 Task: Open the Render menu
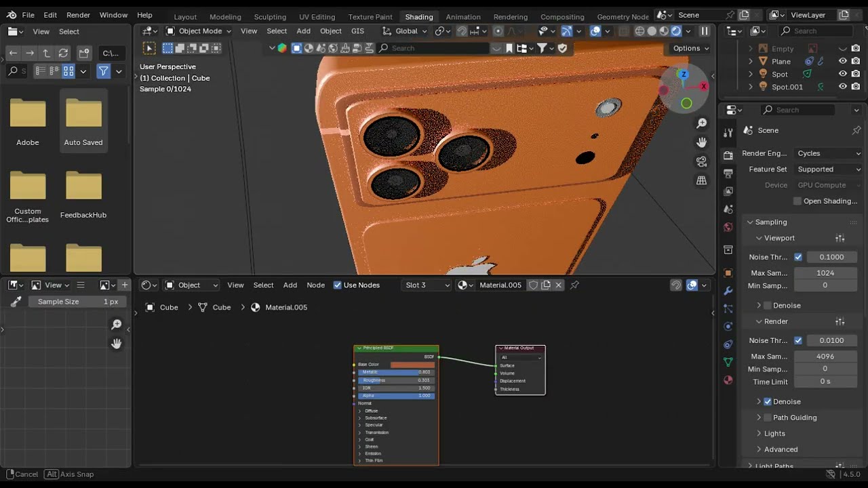coord(78,15)
